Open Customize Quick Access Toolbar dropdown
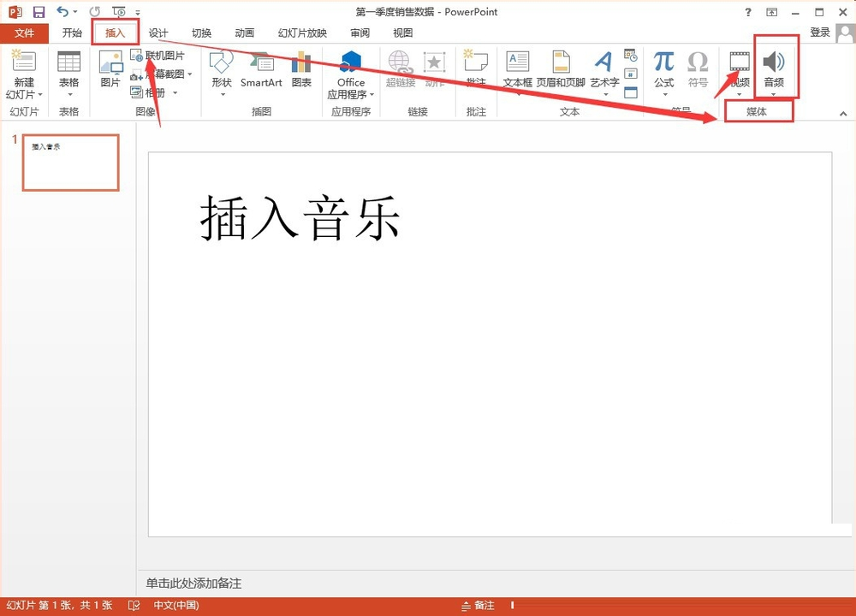This screenshot has width=856, height=616. pos(138,12)
